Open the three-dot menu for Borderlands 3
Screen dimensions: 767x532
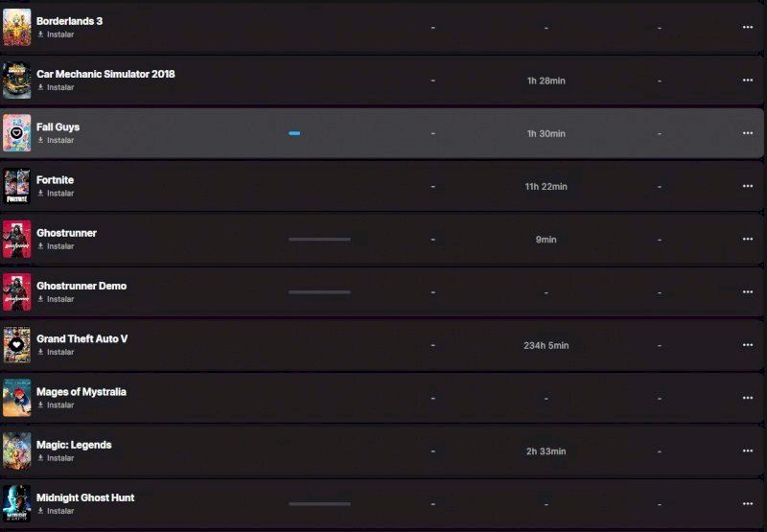(748, 27)
